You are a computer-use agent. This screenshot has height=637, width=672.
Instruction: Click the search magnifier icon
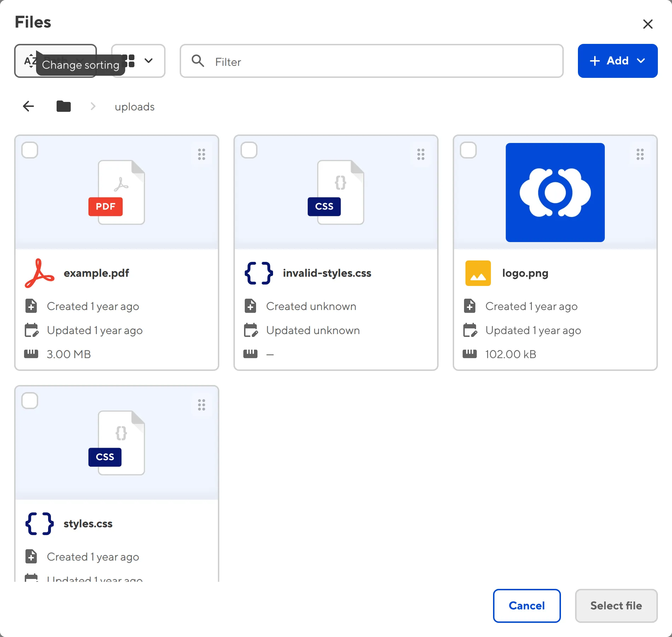point(198,61)
